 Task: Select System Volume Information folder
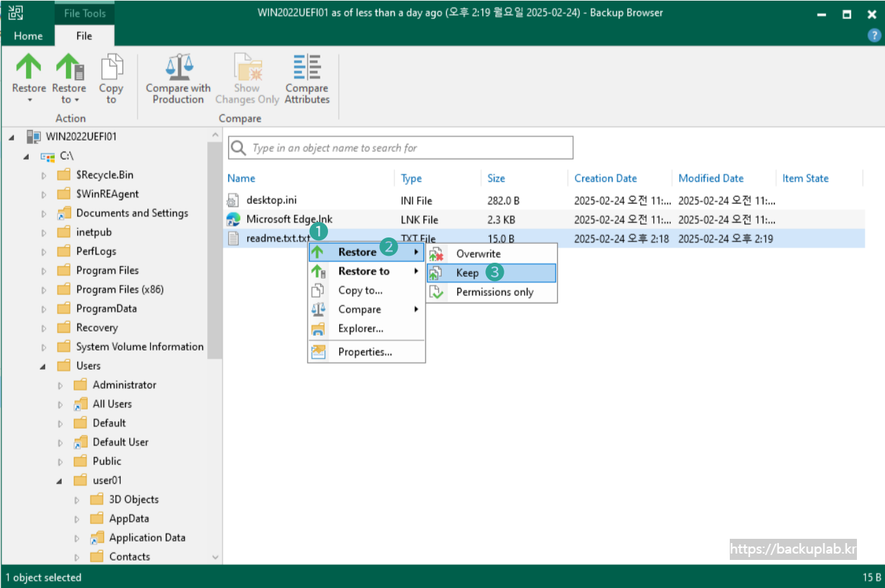140,346
